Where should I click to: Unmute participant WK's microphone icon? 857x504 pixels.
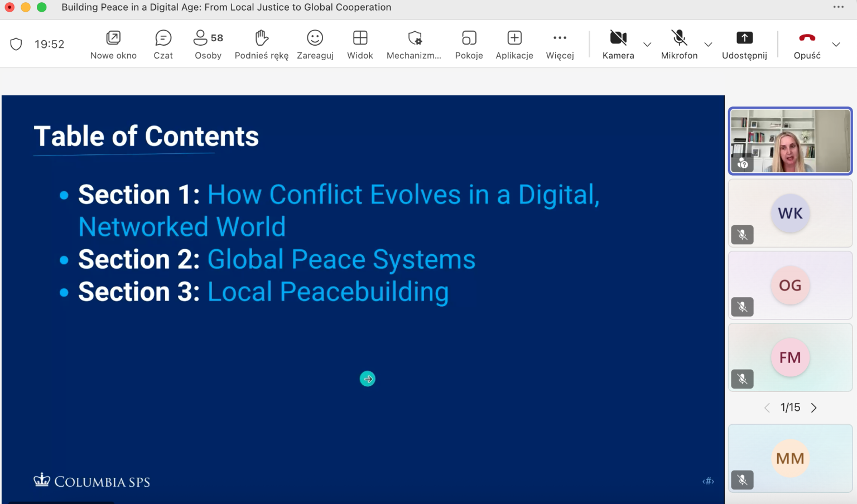pos(742,235)
